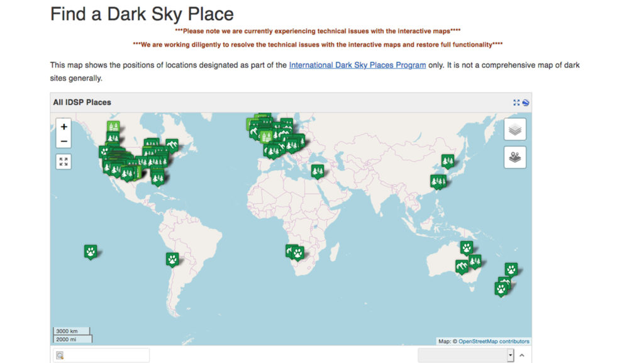Click the All IDSP Places heading

coord(82,103)
